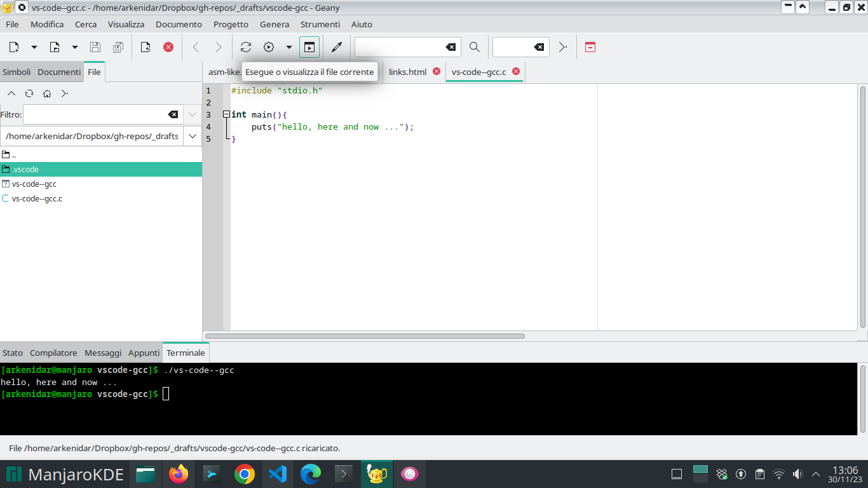Open the build options dropdown arrow
The image size is (868, 488).
coord(289,47)
